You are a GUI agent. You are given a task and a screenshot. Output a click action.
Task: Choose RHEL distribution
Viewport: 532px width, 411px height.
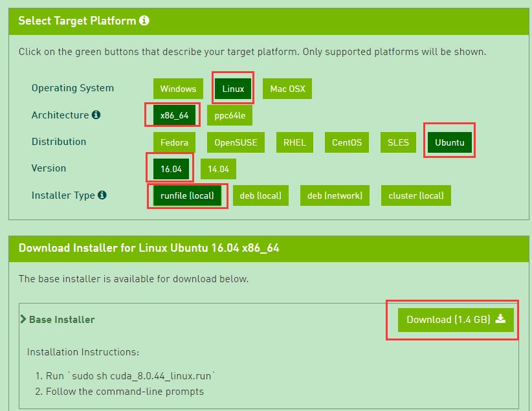pyautogui.click(x=294, y=142)
